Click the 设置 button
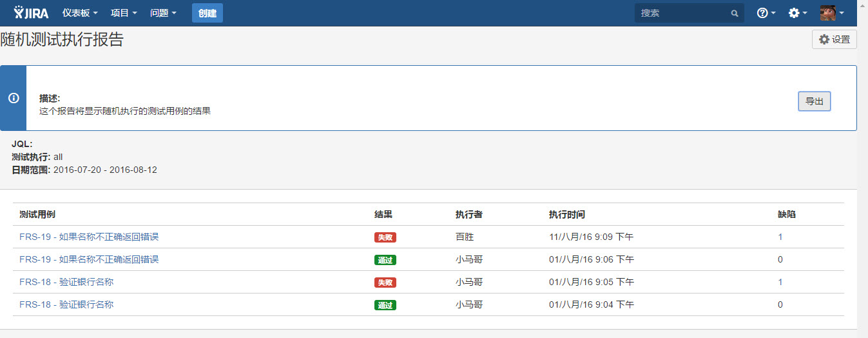 [x=834, y=39]
